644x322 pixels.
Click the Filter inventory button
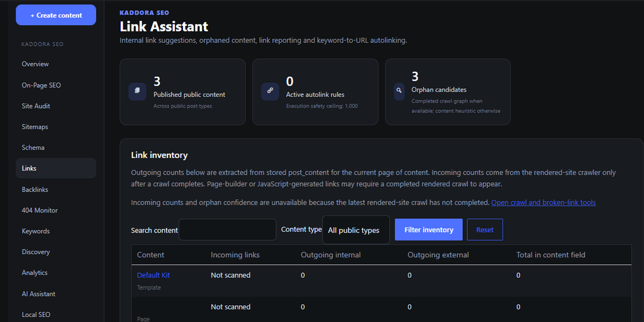click(429, 230)
